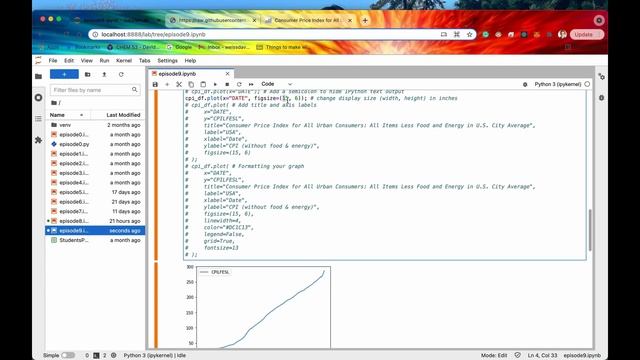The image size is (640, 360).
Task: Open the View menu
Action: pos(87,60)
